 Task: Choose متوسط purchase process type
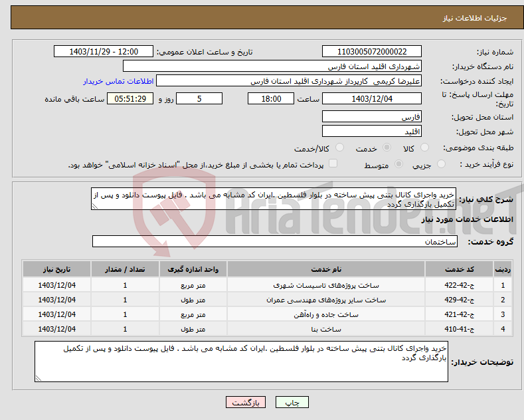pos(399,164)
